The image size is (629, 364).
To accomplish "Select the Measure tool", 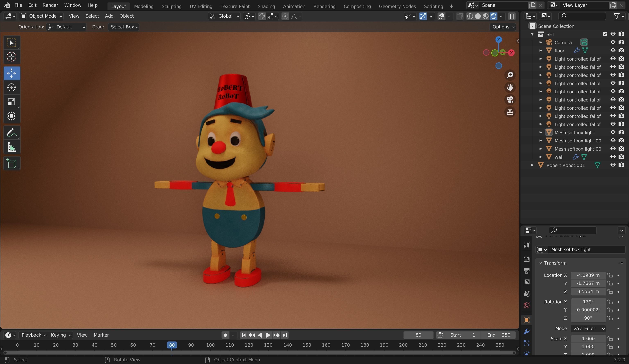I will tap(11, 147).
